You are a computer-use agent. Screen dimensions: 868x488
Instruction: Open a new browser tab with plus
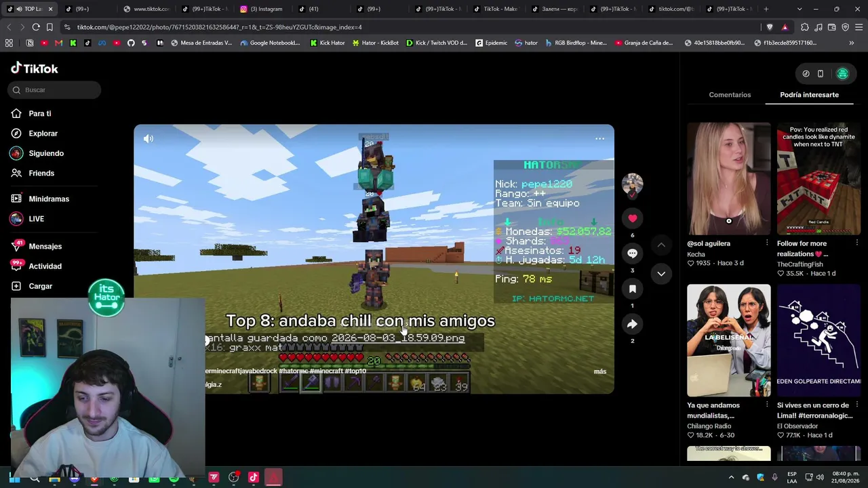click(x=766, y=9)
